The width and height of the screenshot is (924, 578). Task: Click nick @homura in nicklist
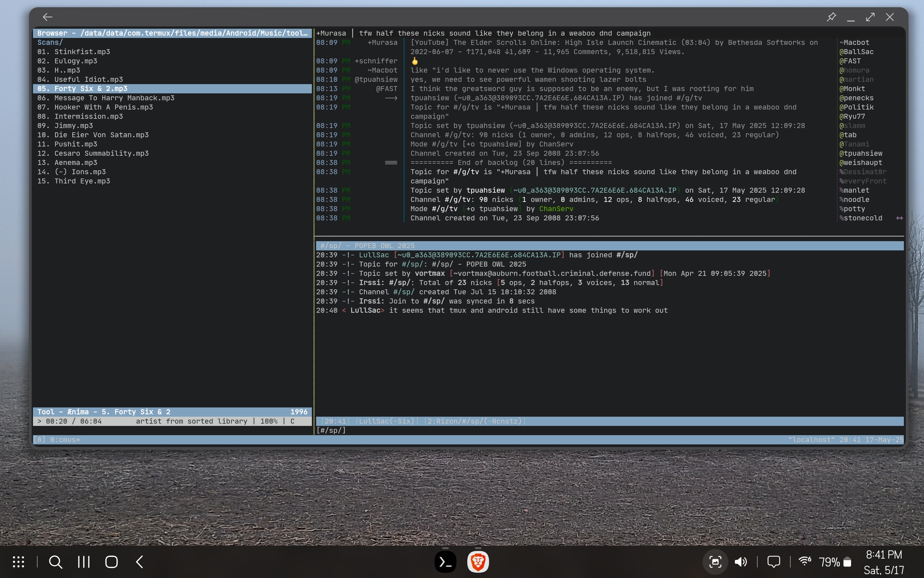[854, 70]
